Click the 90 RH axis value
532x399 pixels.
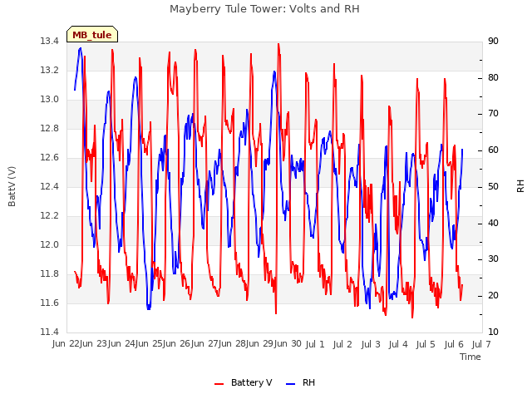pos(493,41)
